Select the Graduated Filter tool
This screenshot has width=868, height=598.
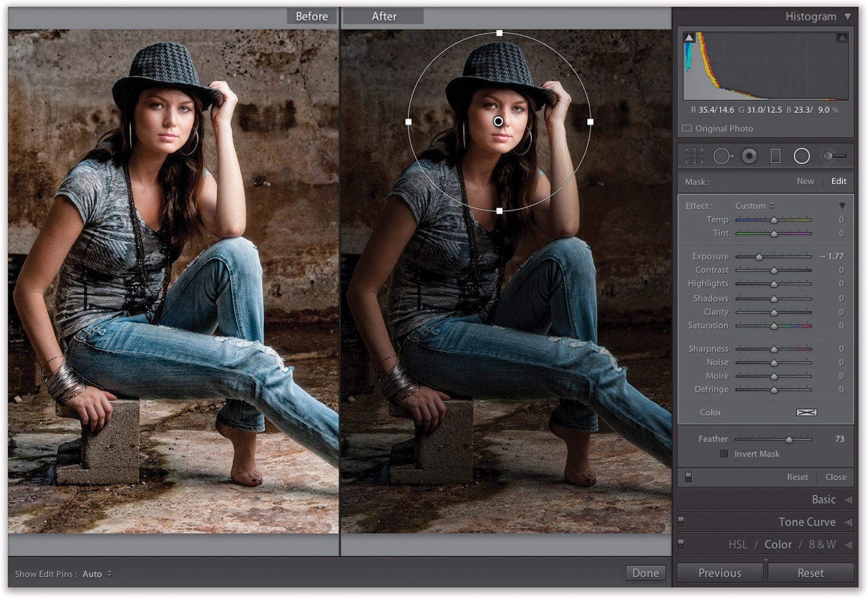click(775, 156)
